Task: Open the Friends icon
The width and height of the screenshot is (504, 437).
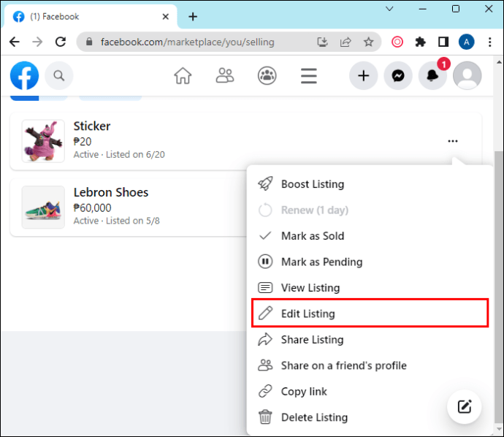Action: 225,76
